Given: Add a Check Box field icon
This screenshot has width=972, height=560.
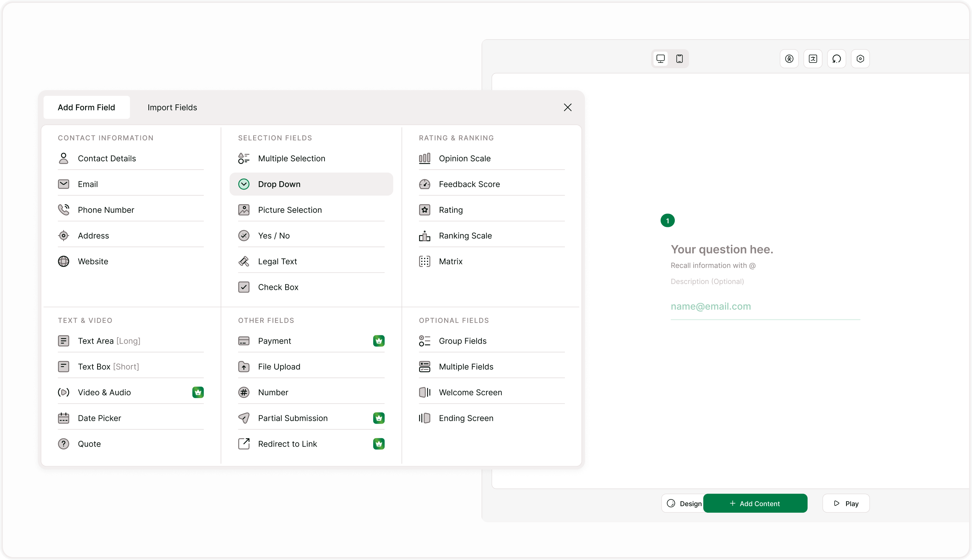Looking at the screenshot, I should [x=244, y=287].
